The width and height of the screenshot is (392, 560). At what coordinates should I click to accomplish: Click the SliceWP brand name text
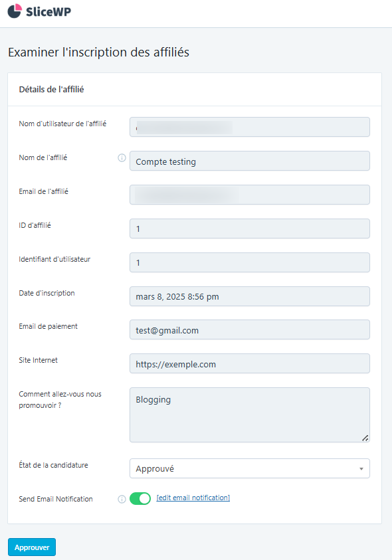(49, 12)
